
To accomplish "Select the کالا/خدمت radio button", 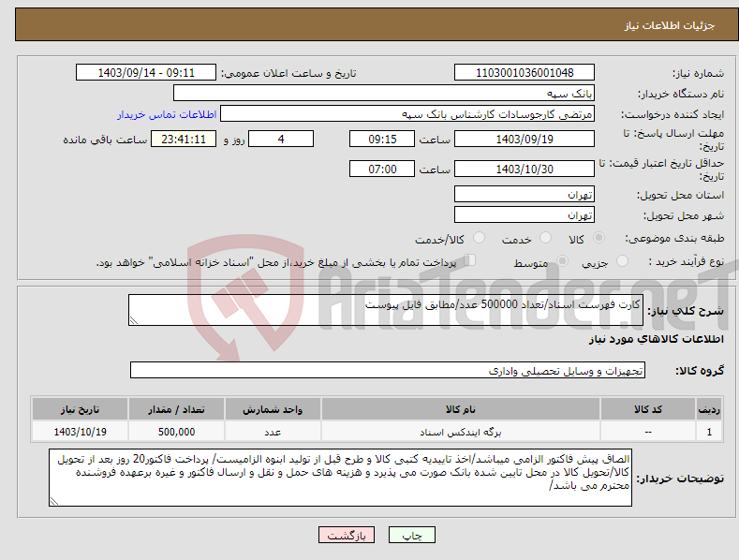I will tap(479, 238).
